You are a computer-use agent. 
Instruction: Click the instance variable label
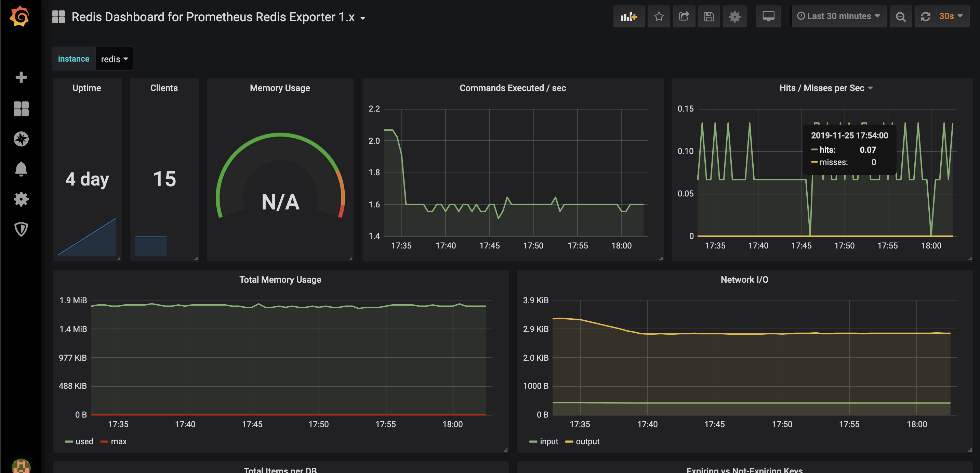(x=74, y=59)
